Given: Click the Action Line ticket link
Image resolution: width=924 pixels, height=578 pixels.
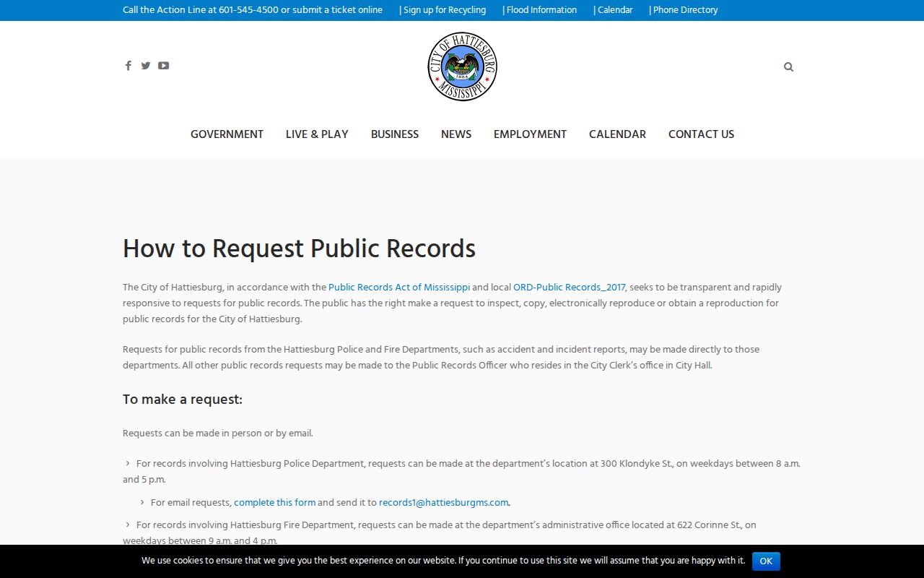Looking at the screenshot, I should tap(253, 10).
